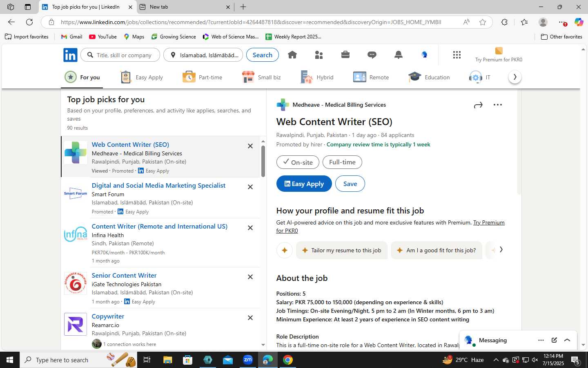Dismiss the Senior Content Writer job
The height and width of the screenshot is (368, 588).
(x=250, y=277)
